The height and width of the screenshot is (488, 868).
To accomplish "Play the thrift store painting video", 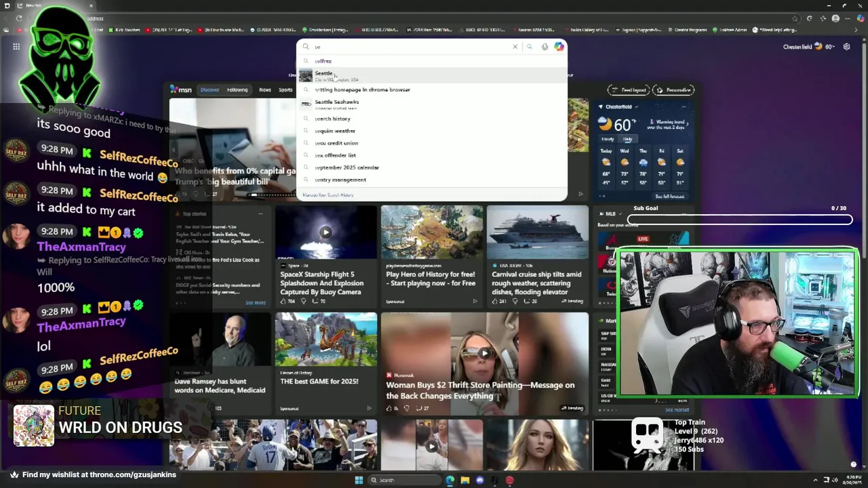I will click(x=484, y=353).
